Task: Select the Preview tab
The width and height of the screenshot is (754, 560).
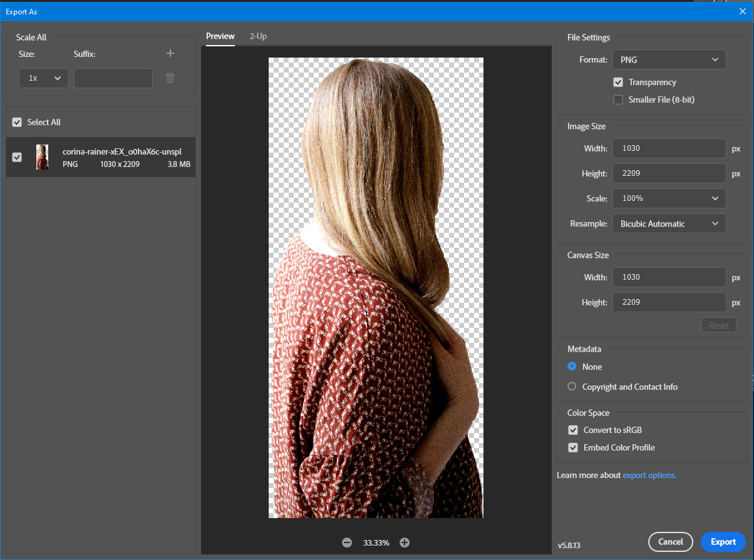Action: click(x=220, y=36)
